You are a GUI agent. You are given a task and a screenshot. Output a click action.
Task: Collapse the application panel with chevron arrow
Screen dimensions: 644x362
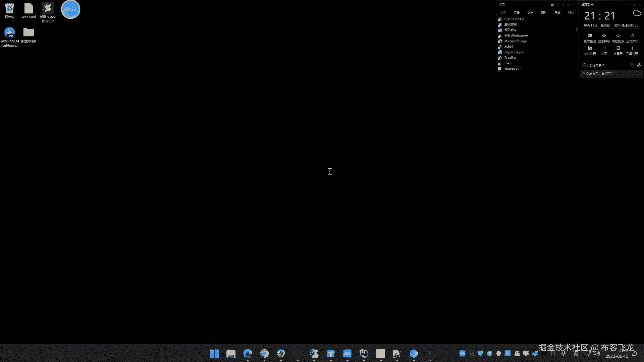tap(574, 5)
